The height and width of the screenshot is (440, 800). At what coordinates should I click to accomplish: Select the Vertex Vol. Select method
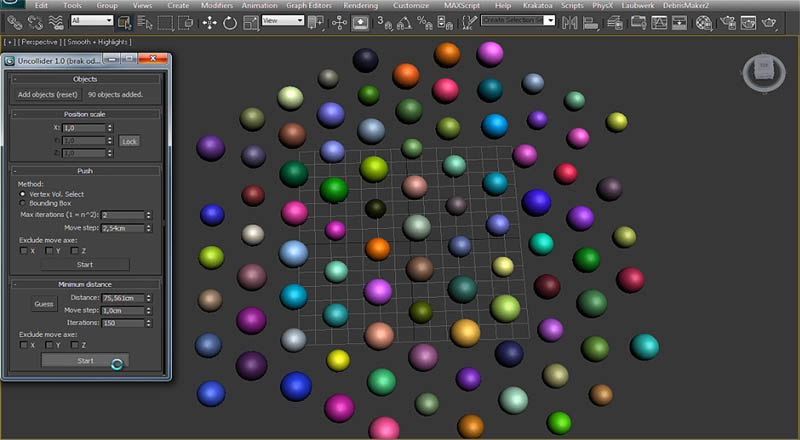coord(23,193)
